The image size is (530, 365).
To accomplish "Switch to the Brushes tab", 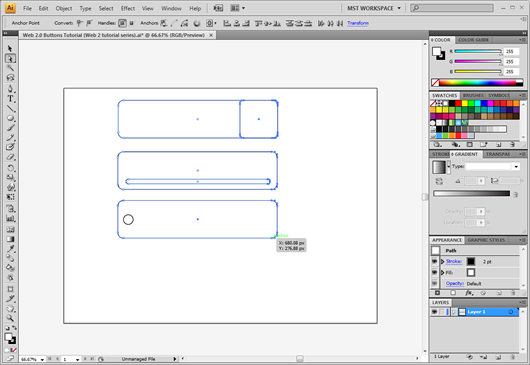I will click(473, 95).
